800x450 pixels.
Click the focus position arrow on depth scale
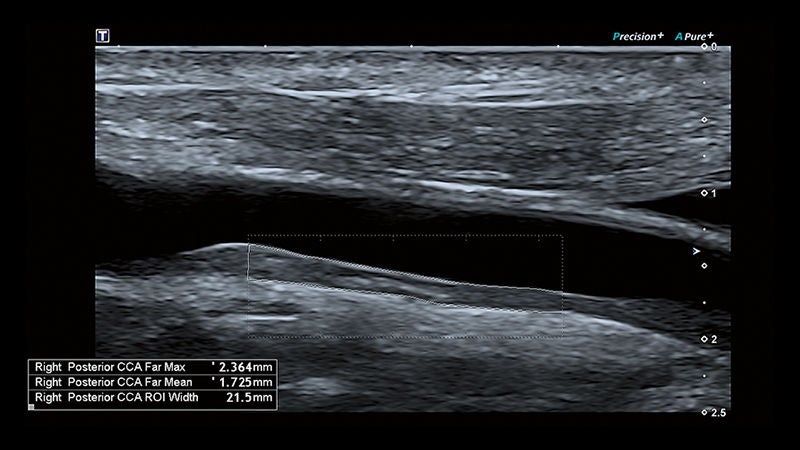pos(696,252)
